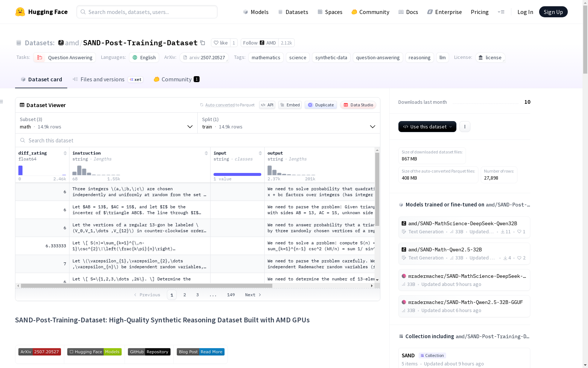
Task: Toggle the table of contents icon at left edge
Action: tap(1, 102)
